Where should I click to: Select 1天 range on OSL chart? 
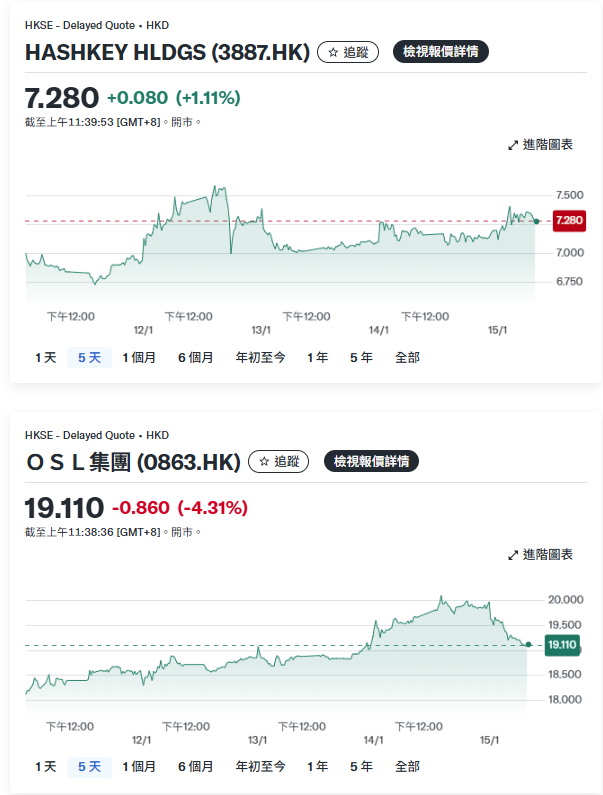tap(45, 766)
